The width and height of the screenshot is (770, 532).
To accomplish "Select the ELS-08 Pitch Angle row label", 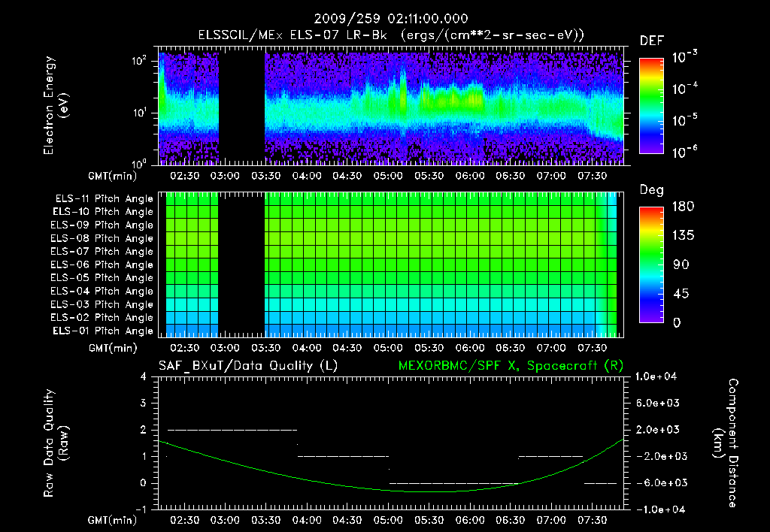I will point(102,238).
